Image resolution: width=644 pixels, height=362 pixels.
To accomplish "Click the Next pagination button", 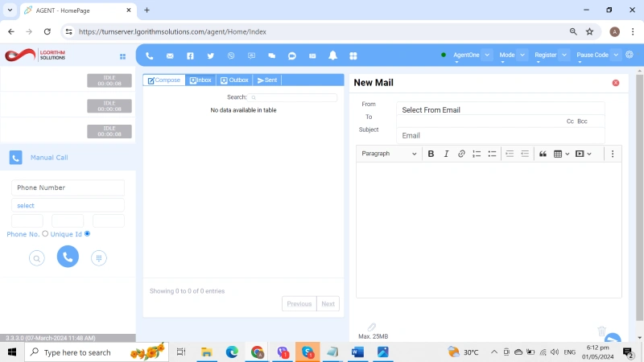I will [328, 304].
